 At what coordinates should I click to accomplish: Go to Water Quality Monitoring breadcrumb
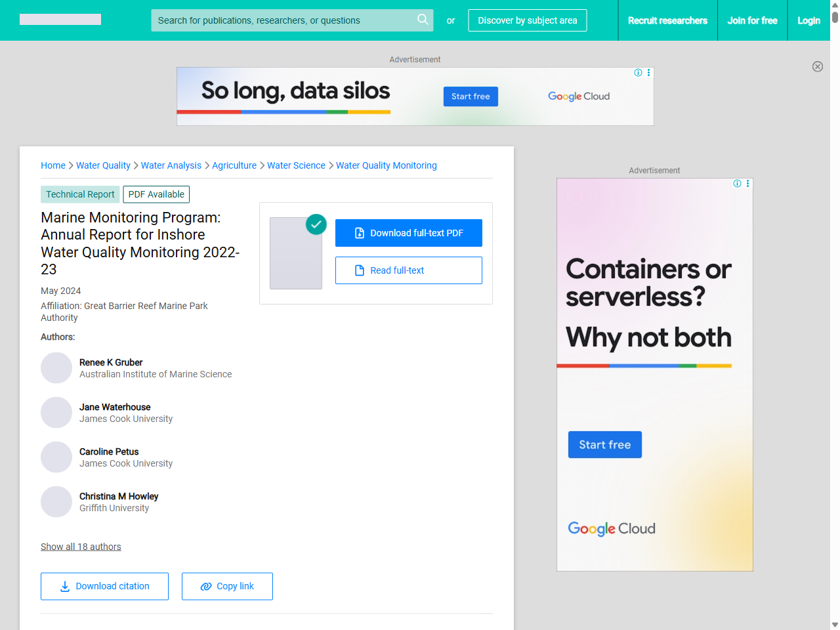[x=387, y=165]
